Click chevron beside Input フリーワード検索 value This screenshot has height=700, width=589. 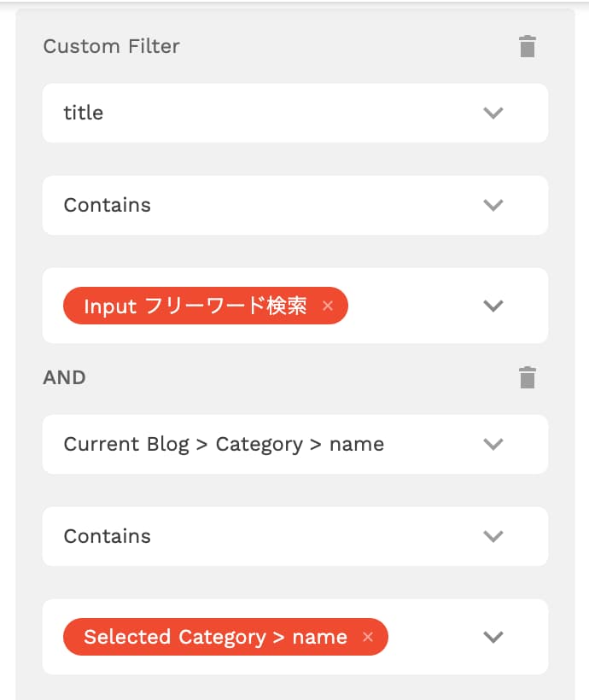(x=493, y=306)
